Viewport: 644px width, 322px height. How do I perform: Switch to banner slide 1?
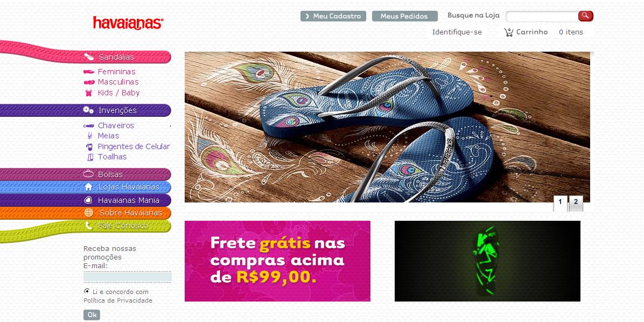[x=560, y=203]
